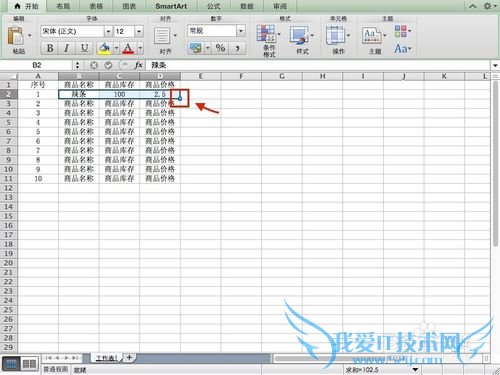Click the Name Box showing B2
This screenshot has width=500, height=375.
point(37,65)
